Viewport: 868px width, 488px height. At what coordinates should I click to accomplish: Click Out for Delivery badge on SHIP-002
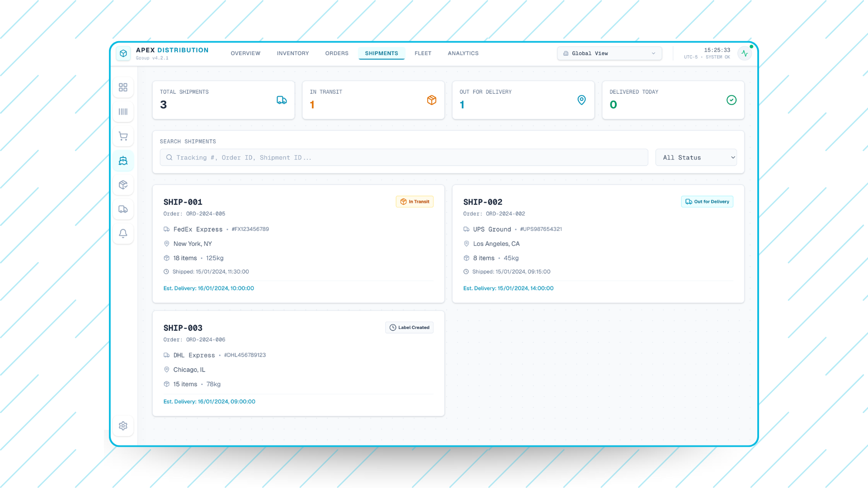pos(707,202)
